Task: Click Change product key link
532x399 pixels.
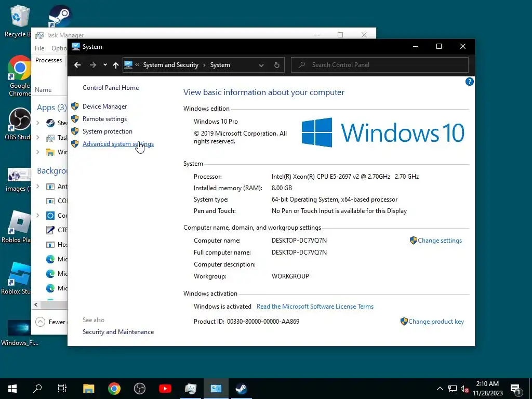Action: (436, 321)
